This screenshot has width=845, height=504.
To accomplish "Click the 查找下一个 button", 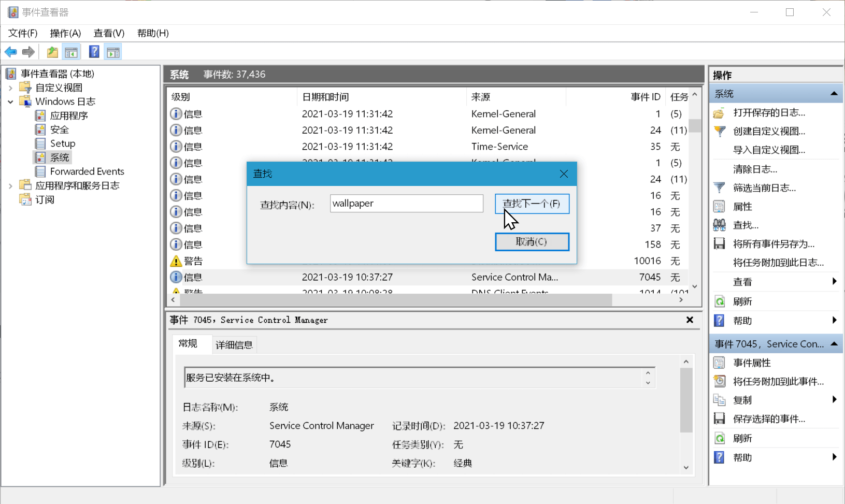I will point(532,204).
